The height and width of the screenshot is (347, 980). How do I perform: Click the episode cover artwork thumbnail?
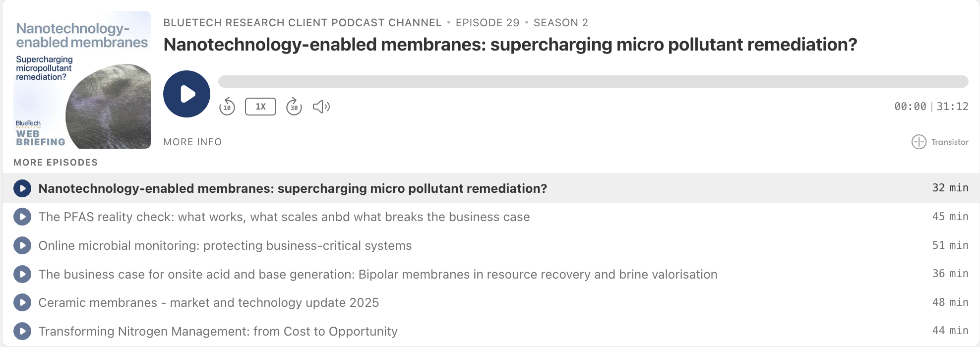(82, 80)
